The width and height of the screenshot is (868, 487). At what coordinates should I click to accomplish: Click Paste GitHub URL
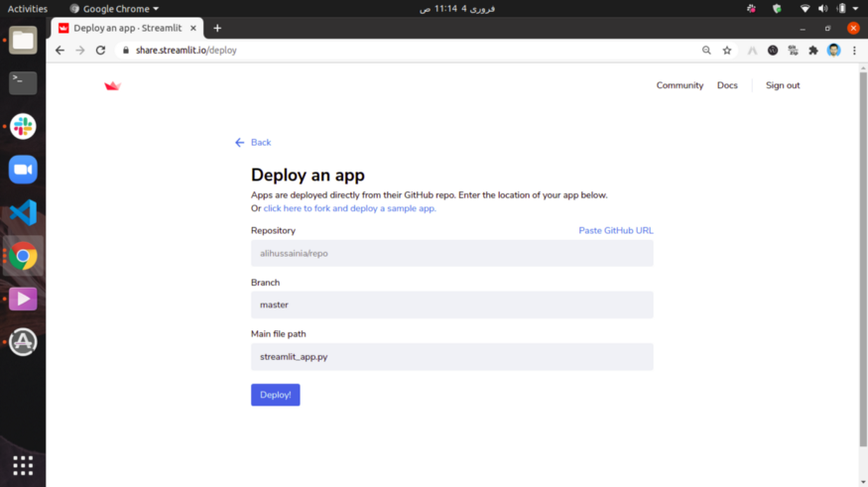click(x=616, y=230)
